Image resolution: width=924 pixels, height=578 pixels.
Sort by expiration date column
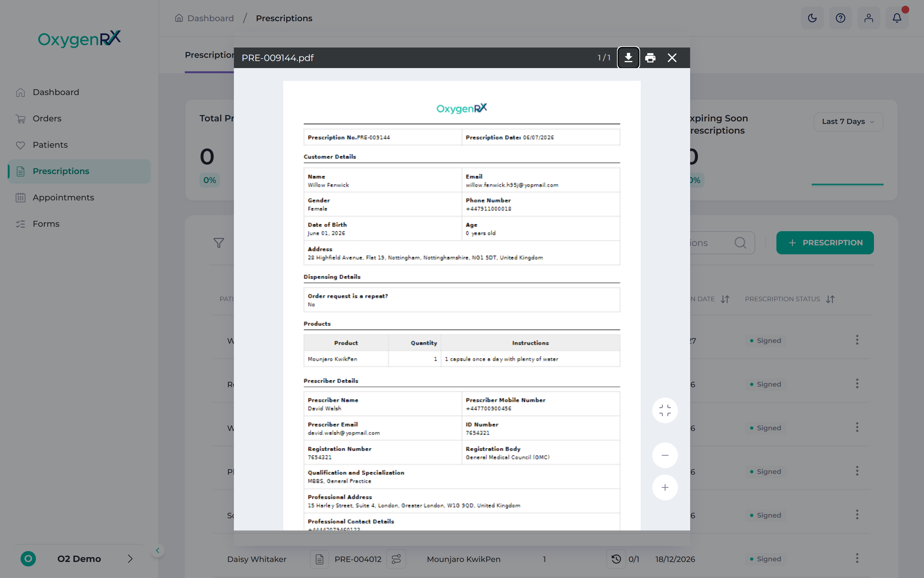pos(725,299)
